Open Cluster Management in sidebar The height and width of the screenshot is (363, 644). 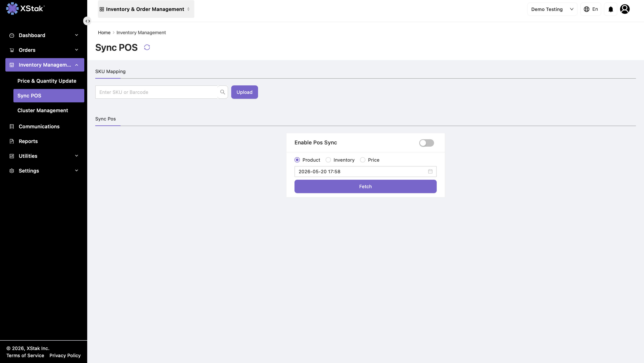[43, 110]
